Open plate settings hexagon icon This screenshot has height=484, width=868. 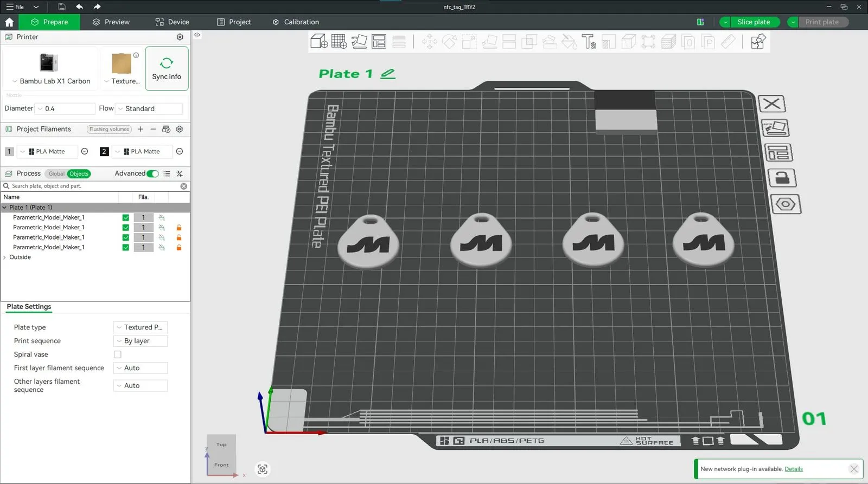coord(786,204)
